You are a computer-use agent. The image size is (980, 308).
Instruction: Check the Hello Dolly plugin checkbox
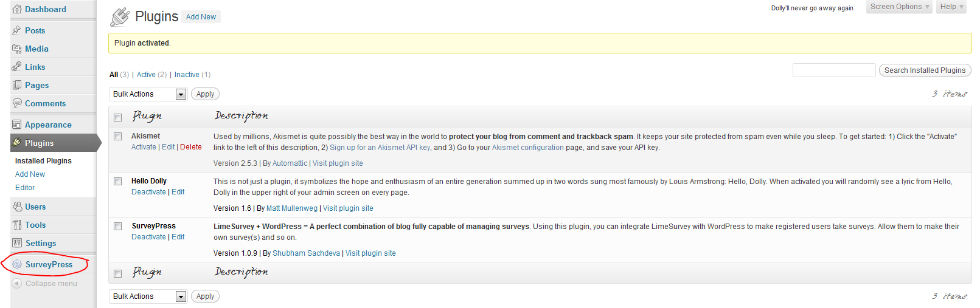[x=118, y=181]
